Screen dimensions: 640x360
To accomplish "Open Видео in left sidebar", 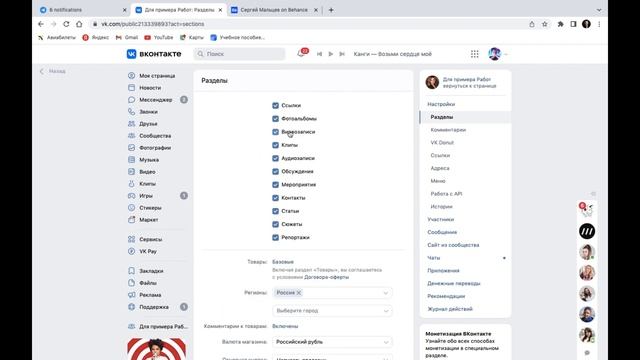I will pyautogui.click(x=147, y=172).
